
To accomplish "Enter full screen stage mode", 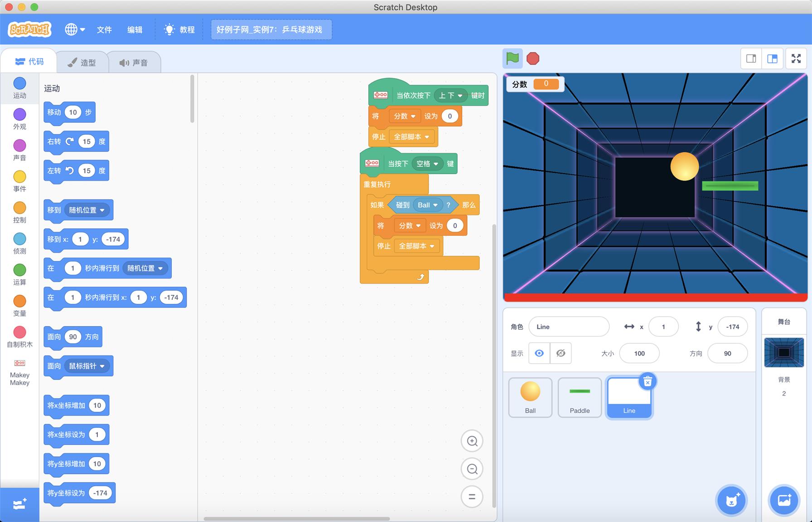I will pyautogui.click(x=796, y=59).
